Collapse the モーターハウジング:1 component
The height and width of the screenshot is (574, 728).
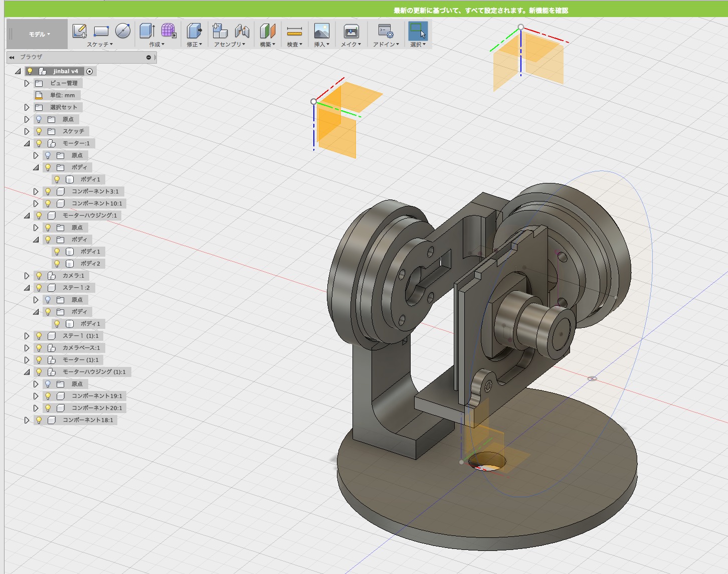click(x=27, y=216)
